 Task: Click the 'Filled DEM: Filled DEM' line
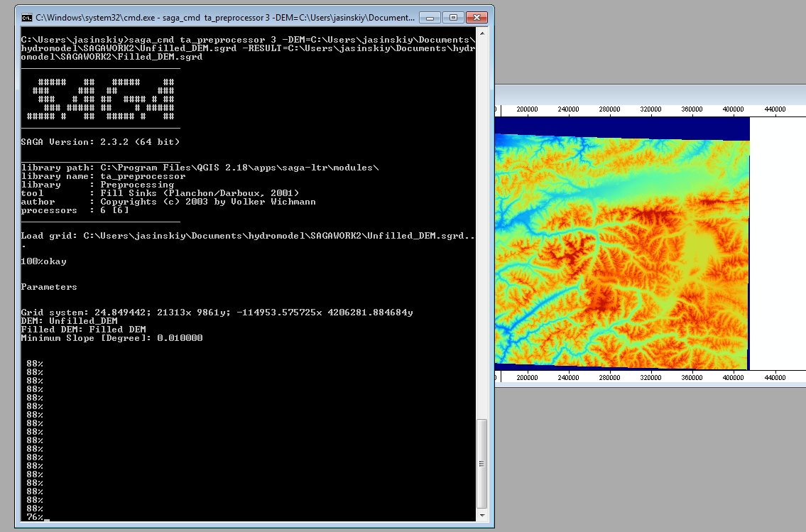pyautogui.click(x=83, y=330)
